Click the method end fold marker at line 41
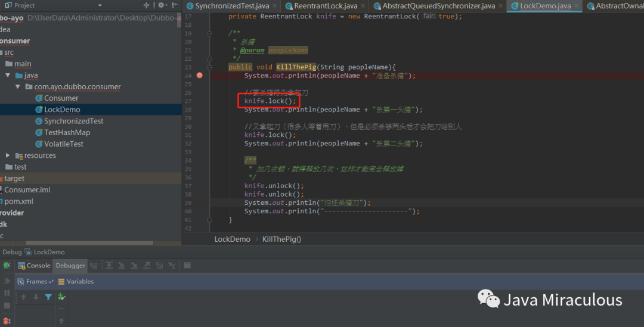 coord(210,220)
